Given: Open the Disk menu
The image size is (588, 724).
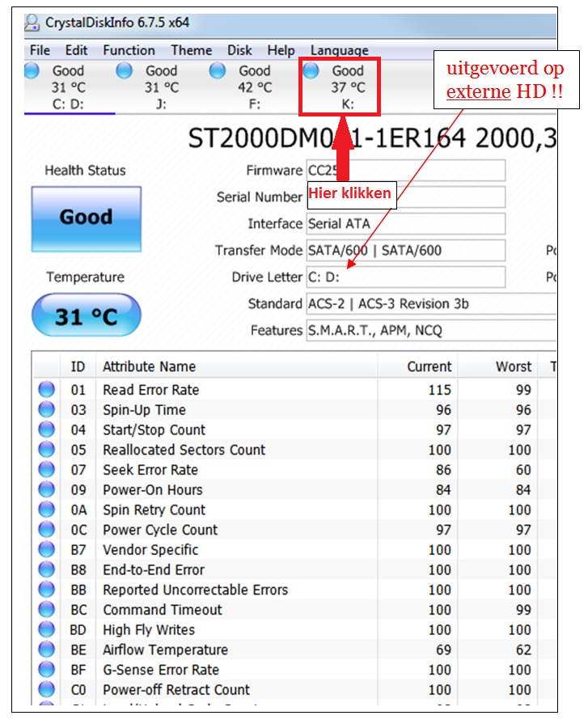Looking at the screenshot, I should pyautogui.click(x=239, y=50).
